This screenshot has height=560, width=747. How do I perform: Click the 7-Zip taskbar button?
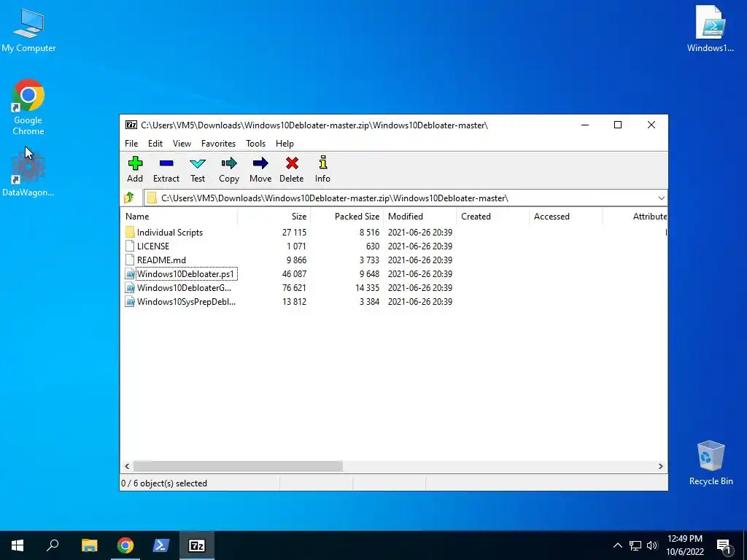197,545
